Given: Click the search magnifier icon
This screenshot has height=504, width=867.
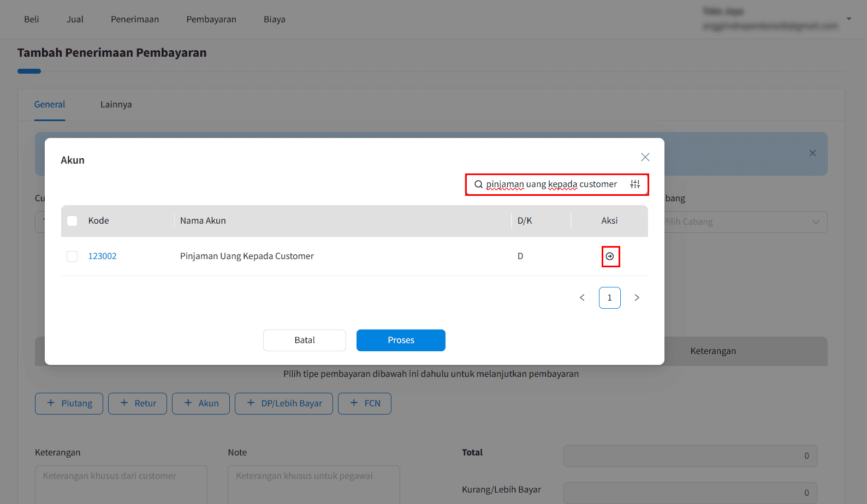Looking at the screenshot, I should click(x=478, y=184).
